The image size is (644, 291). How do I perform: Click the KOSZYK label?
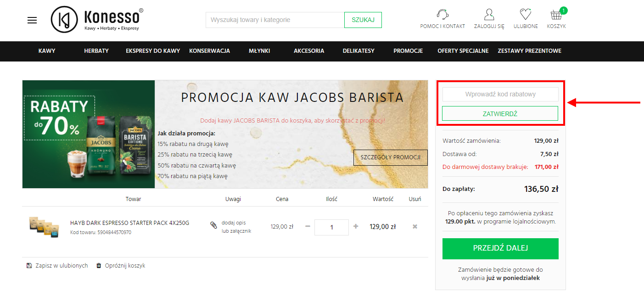[x=556, y=26]
